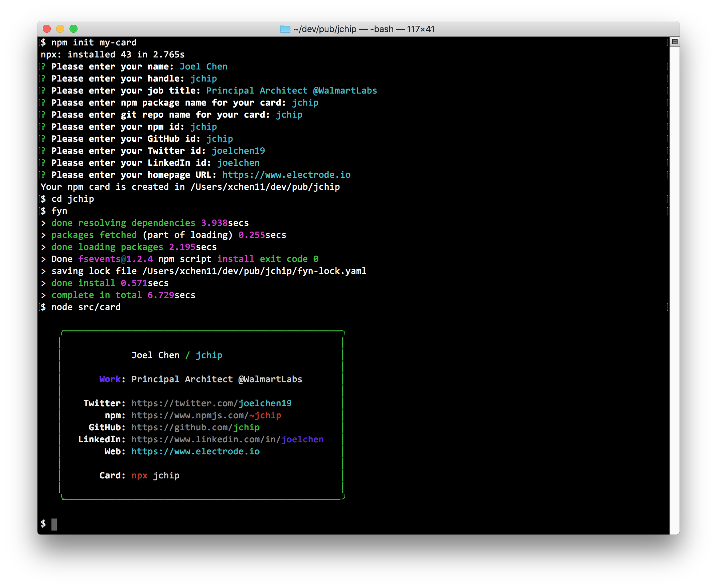Click the folder proxy icon in title bar

(285, 29)
